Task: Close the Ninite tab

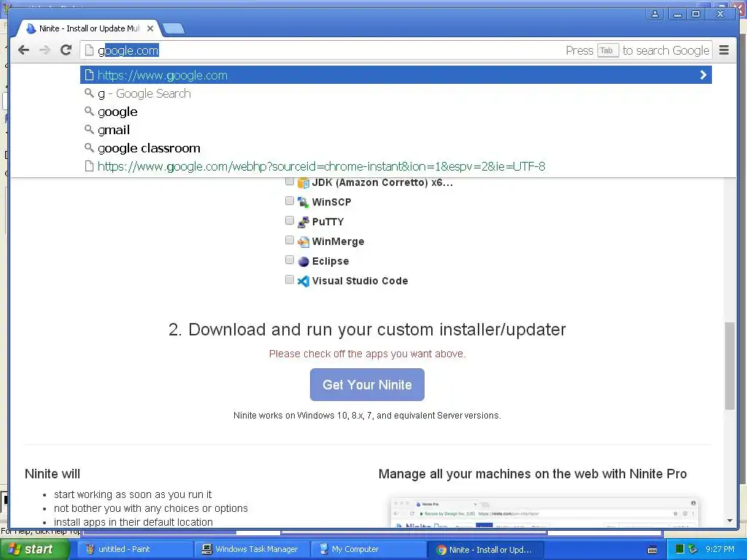Action: (150, 28)
